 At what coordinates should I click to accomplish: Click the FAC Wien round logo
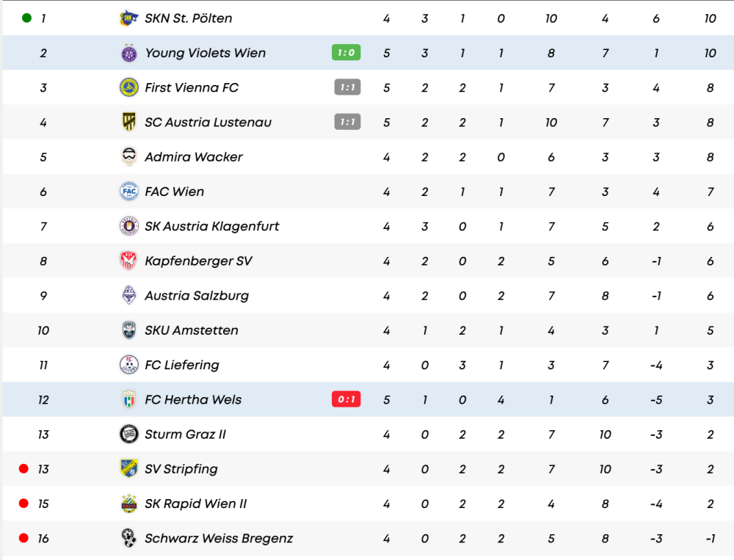coord(129,192)
